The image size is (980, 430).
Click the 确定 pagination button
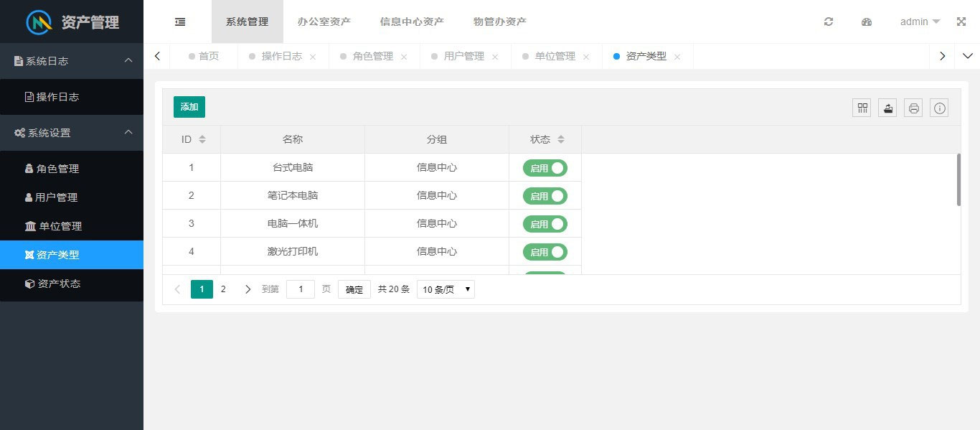[354, 289]
